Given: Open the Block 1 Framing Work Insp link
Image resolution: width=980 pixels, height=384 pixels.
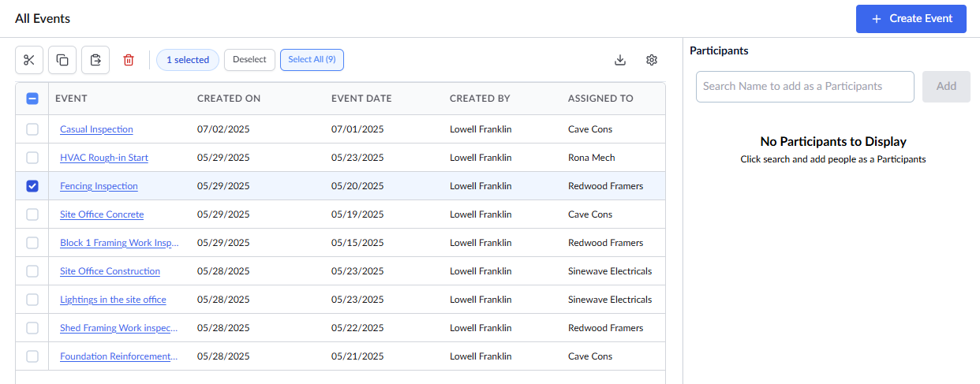Looking at the screenshot, I should click(119, 243).
